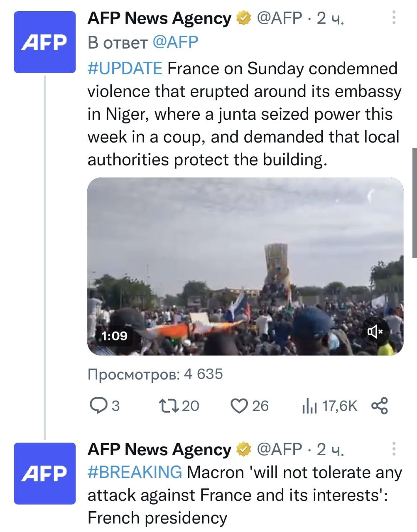Open the @AFP mention in the reply line

[x=175, y=42]
